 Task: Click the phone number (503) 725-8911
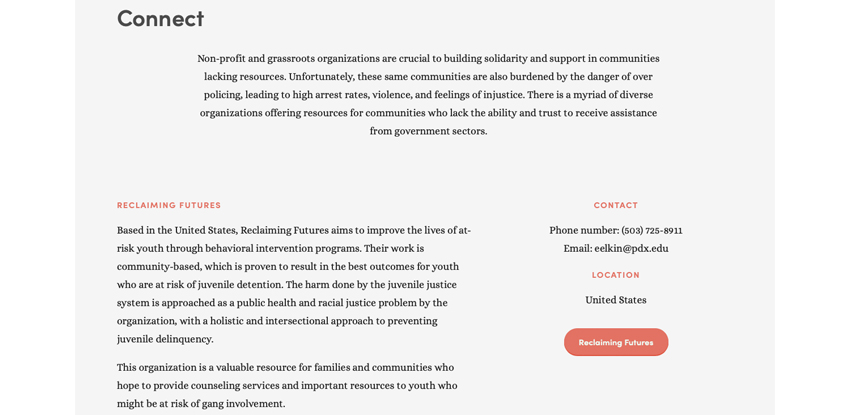pyautogui.click(x=652, y=230)
